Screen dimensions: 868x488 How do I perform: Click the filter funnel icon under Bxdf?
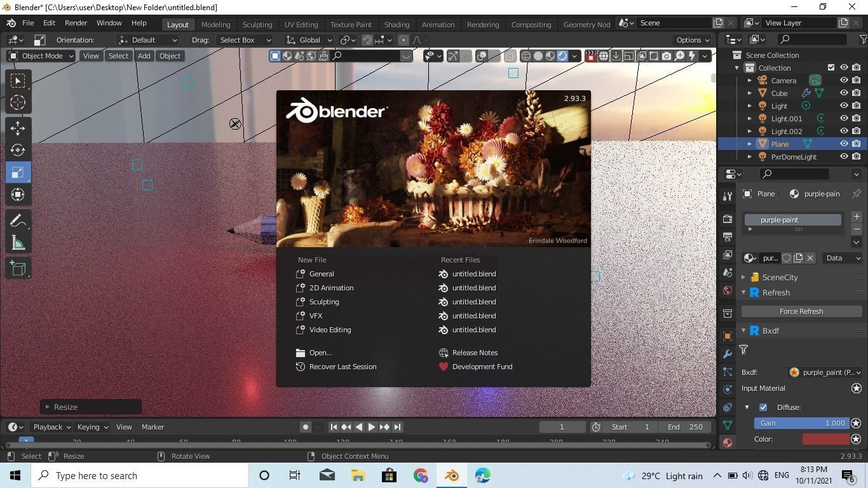click(743, 350)
